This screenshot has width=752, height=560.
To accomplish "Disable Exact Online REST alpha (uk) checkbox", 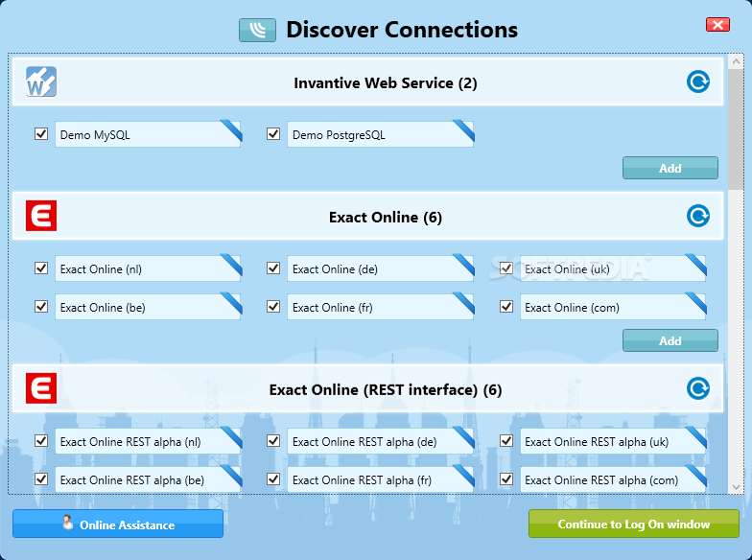I will click(506, 441).
